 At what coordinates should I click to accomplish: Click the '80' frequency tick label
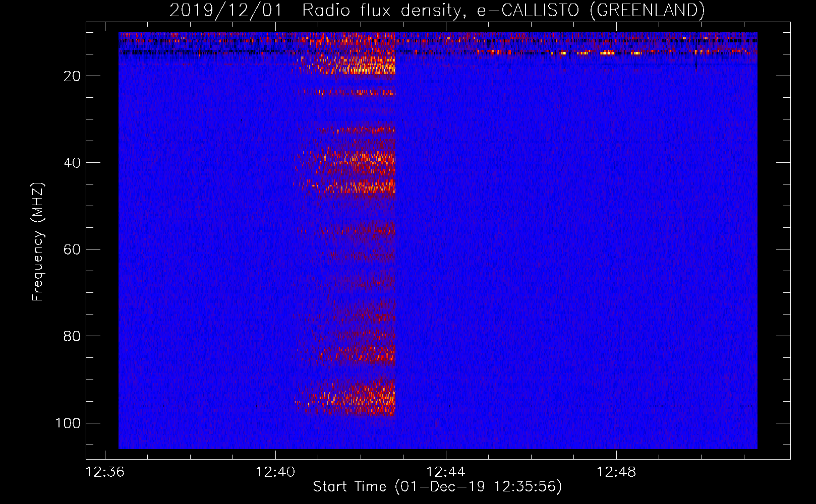[x=72, y=336]
